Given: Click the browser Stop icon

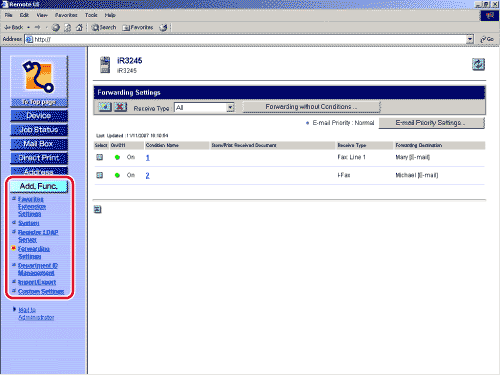Looking at the screenshot, I should coord(56,28).
